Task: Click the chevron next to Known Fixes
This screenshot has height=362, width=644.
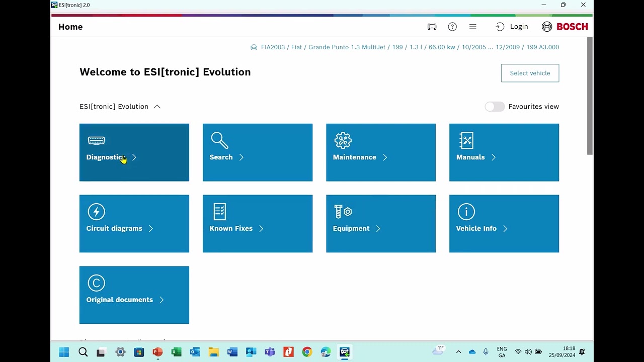Action: 261,229
